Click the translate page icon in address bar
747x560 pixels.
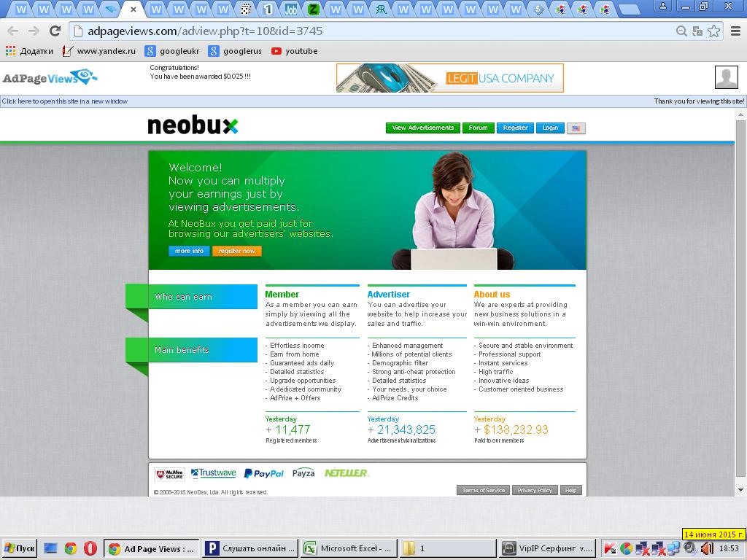(x=697, y=31)
